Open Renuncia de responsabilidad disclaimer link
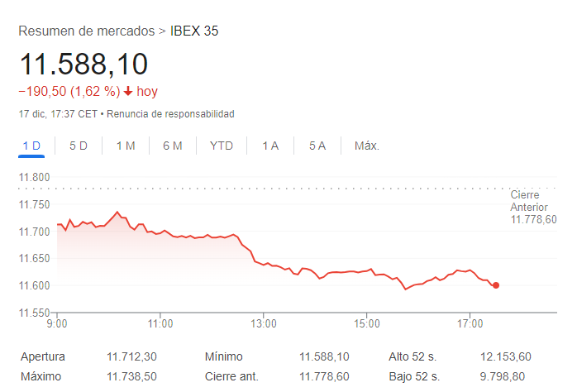The image size is (577, 392). click(x=170, y=113)
